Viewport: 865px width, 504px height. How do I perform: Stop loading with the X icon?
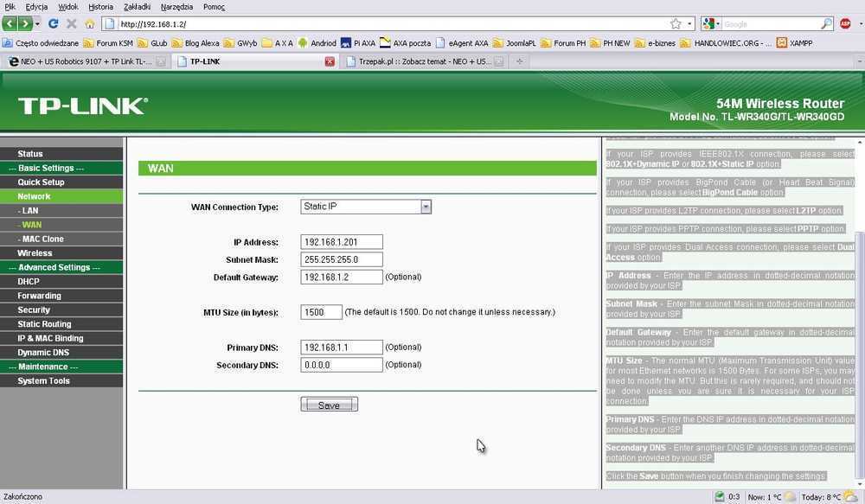(x=71, y=23)
